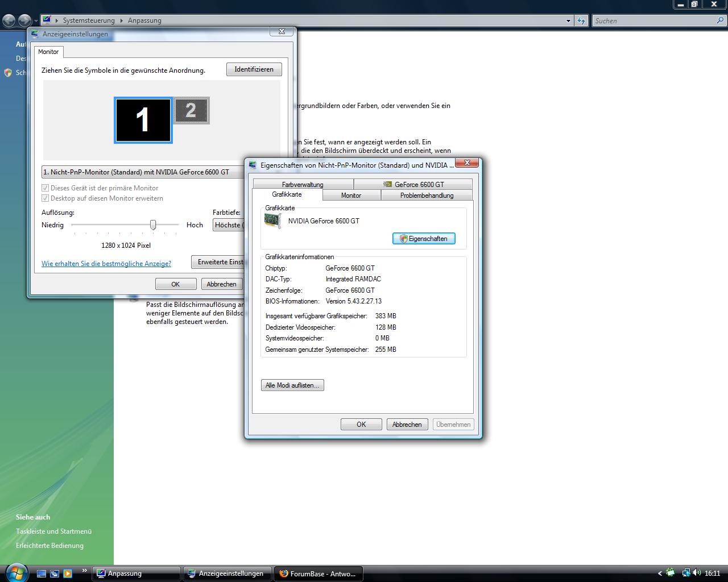Click the Eigenschaften shield button
Image resolution: width=728 pixels, height=582 pixels.
[424, 239]
